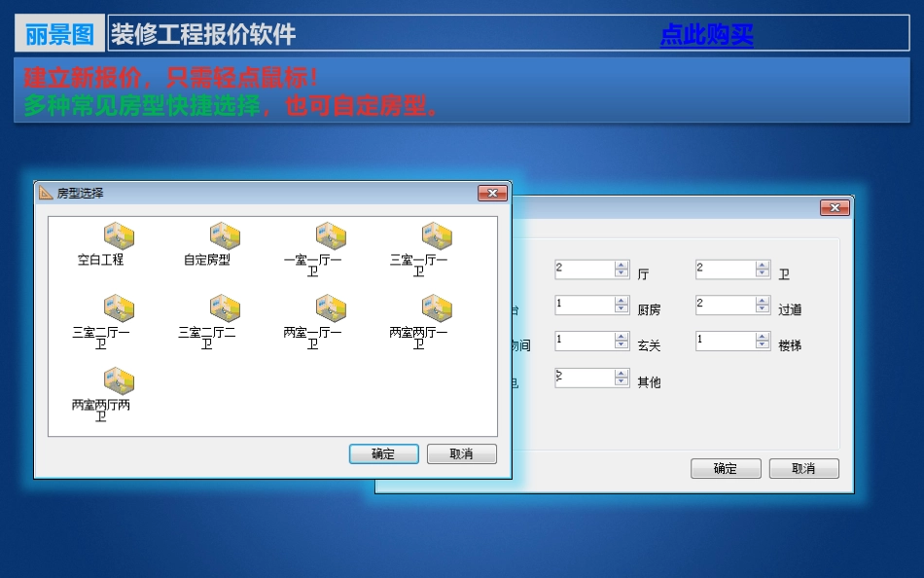Click the 装修工程报价软件 title text

pos(203,34)
